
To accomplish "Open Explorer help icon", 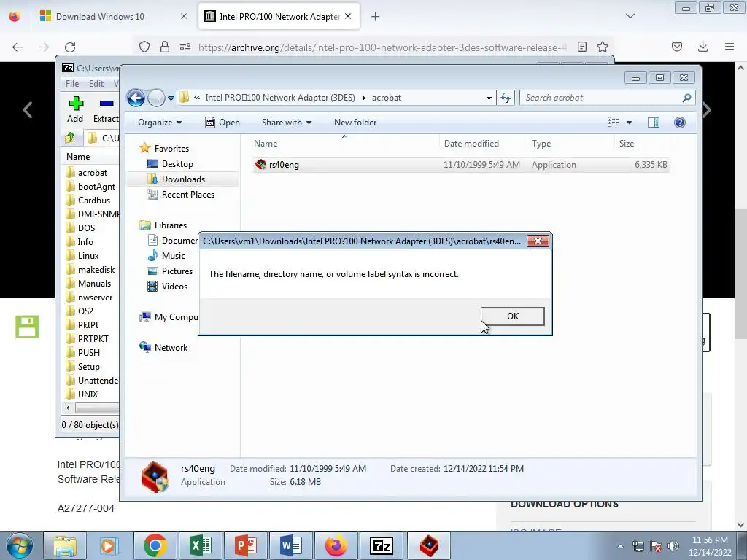I will point(680,122).
